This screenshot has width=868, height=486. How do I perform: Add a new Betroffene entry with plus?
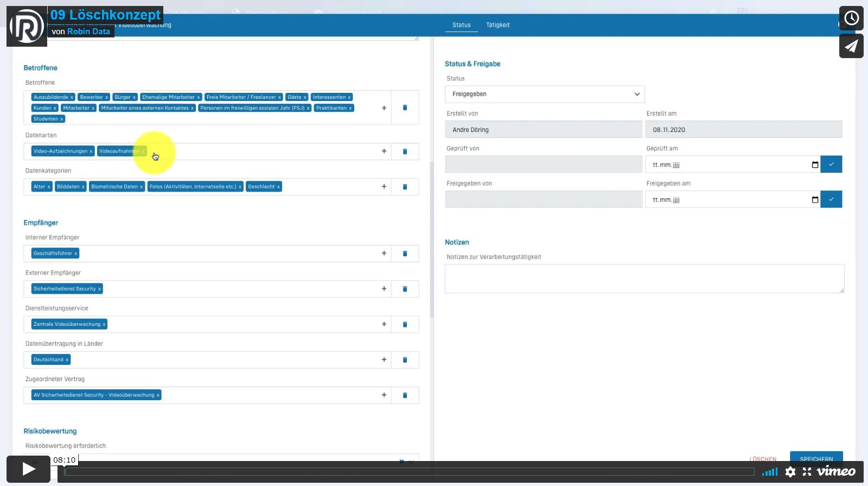coord(384,108)
